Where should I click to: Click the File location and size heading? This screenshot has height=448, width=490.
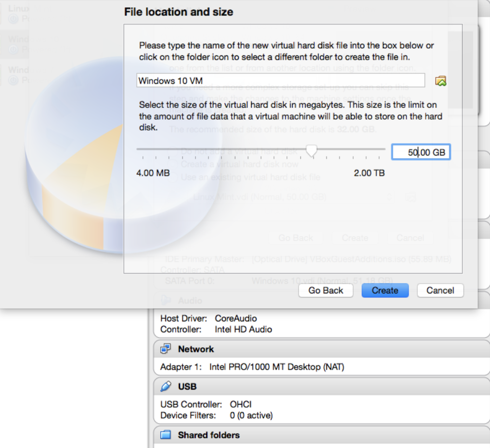click(179, 12)
